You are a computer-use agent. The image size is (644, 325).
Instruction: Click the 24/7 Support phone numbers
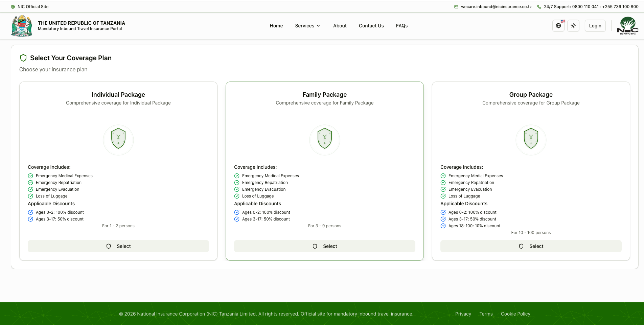click(x=591, y=7)
